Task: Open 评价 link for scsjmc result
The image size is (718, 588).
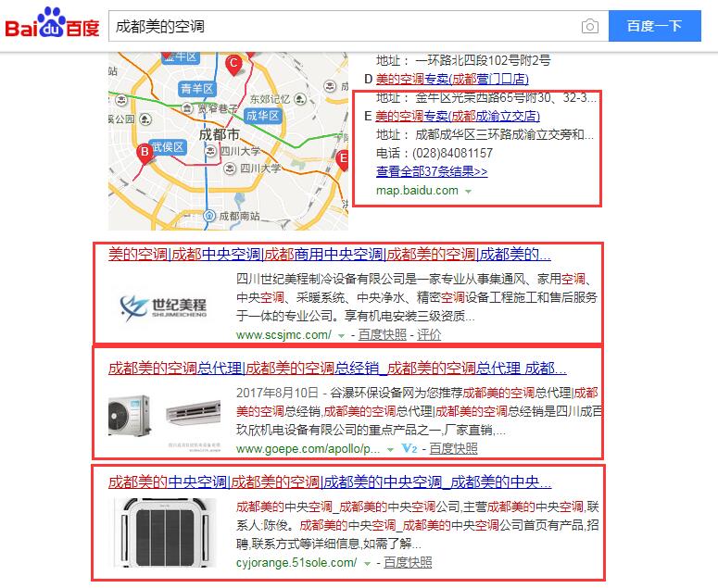Action: tap(429, 335)
